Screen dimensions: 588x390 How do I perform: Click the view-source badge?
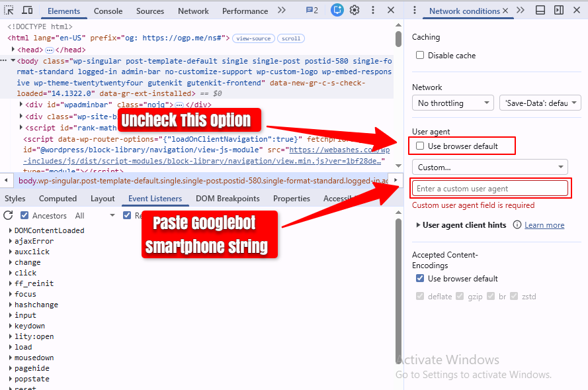253,38
